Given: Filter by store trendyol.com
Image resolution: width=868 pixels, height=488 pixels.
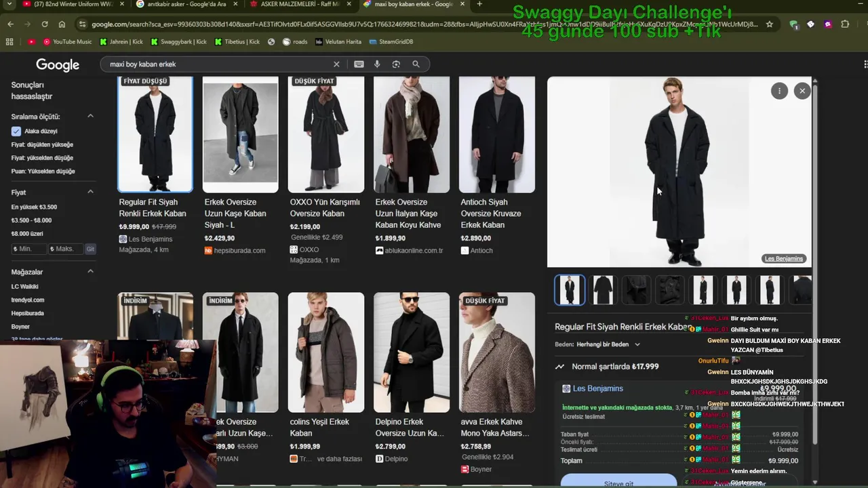Looking at the screenshot, I should (x=28, y=300).
